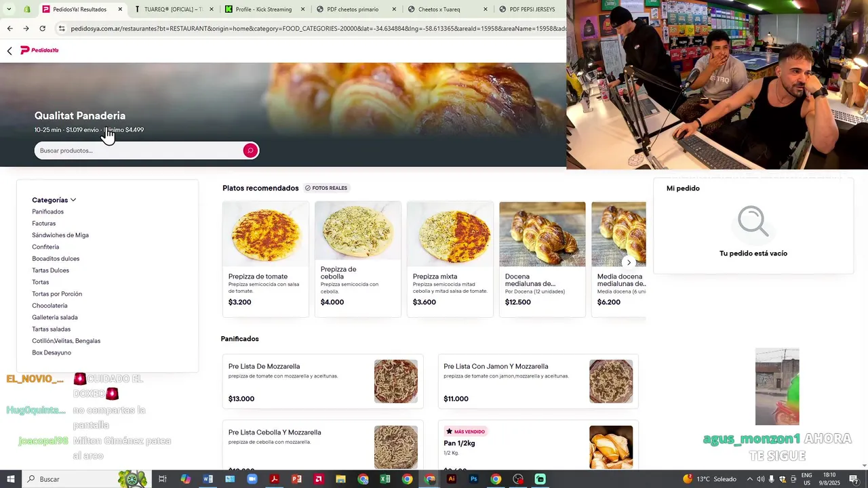Viewport: 868px width, 488px height.
Task: Open the Prepizza de tomate card
Action: 266,259
